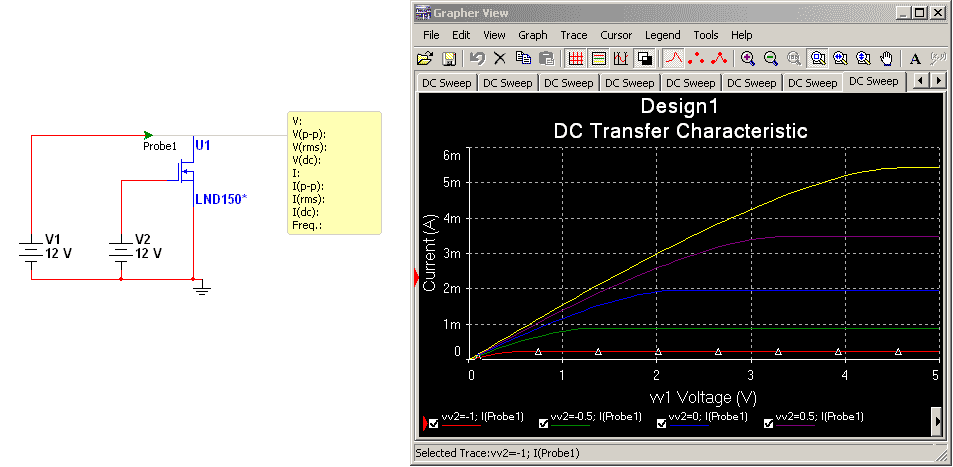Click the red selected-trace arrow in legend
Image resolution: width=953 pixels, height=467 pixels.
pyautogui.click(x=425, y=423)
